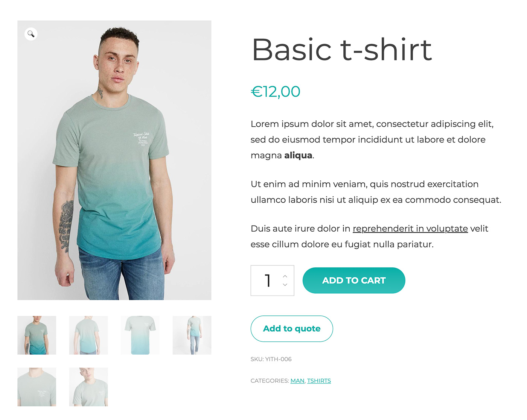Image resolution: width=527 pixels, height=420 pixels.
Task: Select the fourth thumbnail showing full-body view
Action: pyautogui.click(x=192, y=335)
